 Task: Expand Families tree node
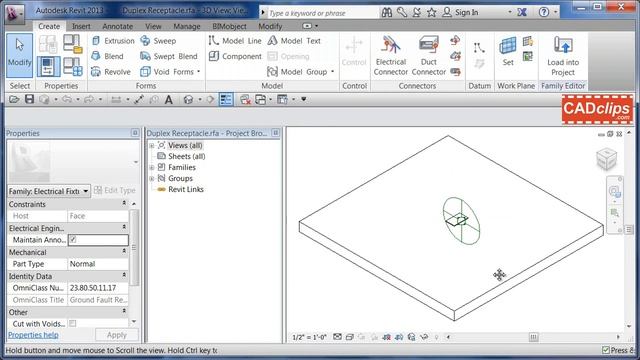pos(152,167)
